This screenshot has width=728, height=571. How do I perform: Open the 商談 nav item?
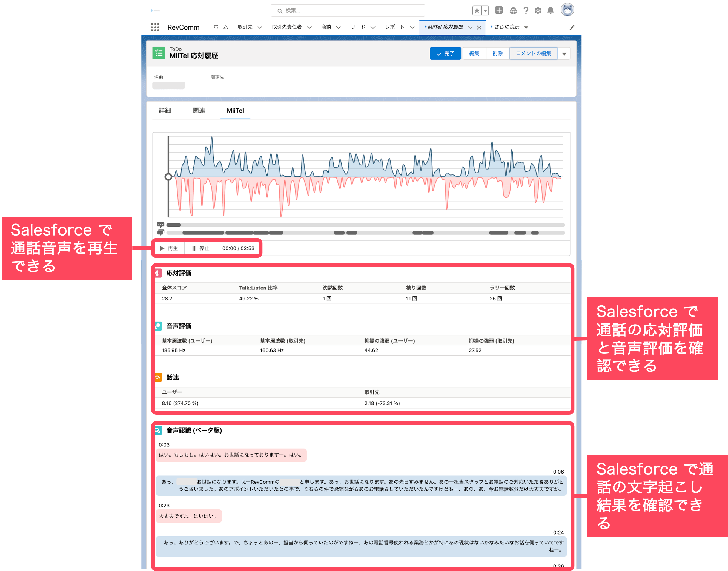coord(326,27)
